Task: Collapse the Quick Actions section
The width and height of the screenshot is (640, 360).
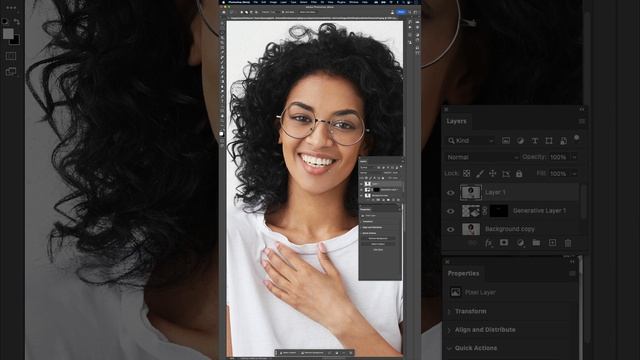Action: pos(449,348)
